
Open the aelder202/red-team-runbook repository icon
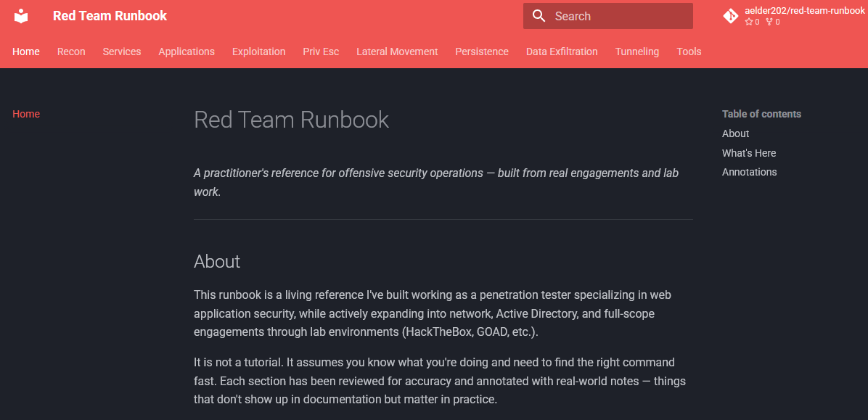point(730,15)
